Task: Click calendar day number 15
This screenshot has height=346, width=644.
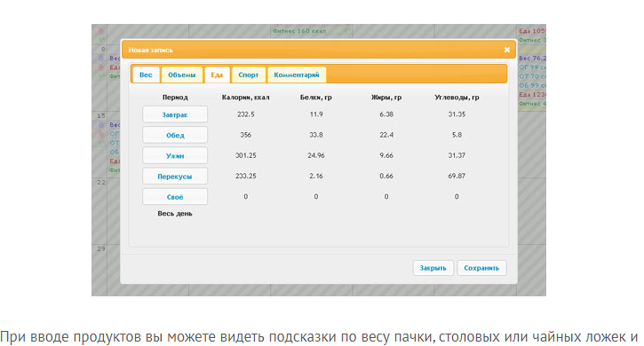Action: click(101, 115)
